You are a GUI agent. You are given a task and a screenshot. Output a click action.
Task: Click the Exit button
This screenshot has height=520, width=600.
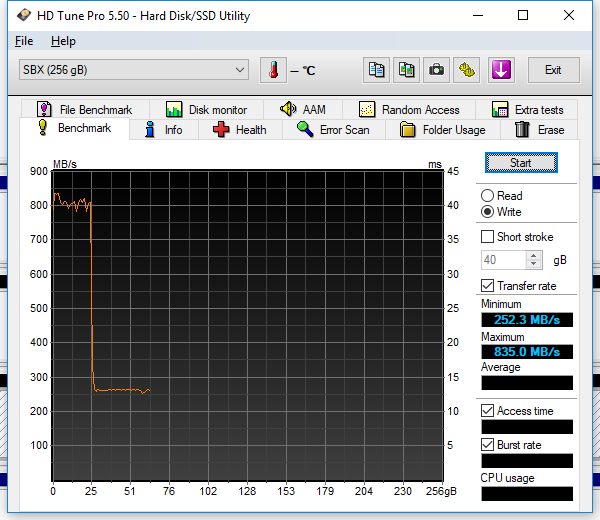pyautogui.click(x=552, y=70)
